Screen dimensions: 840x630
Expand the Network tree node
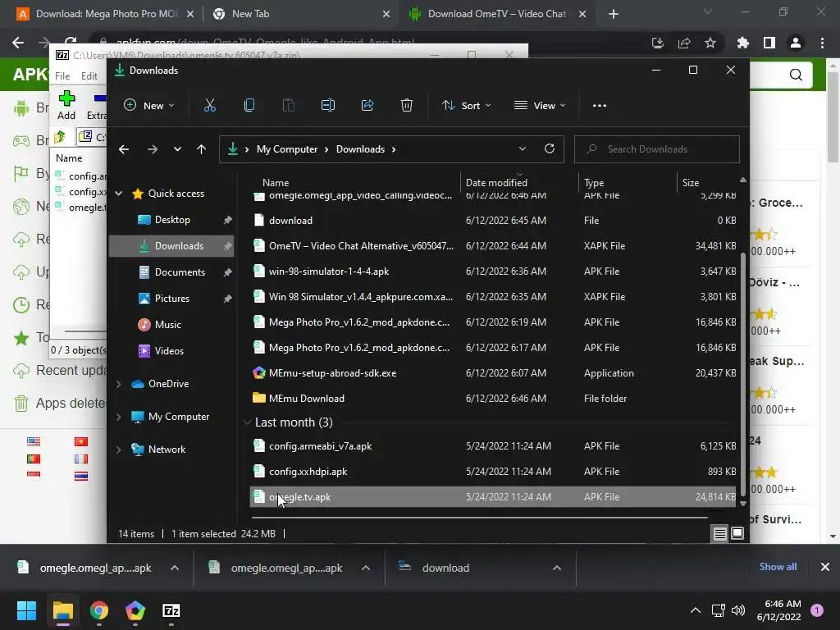[x=119, y=450]
